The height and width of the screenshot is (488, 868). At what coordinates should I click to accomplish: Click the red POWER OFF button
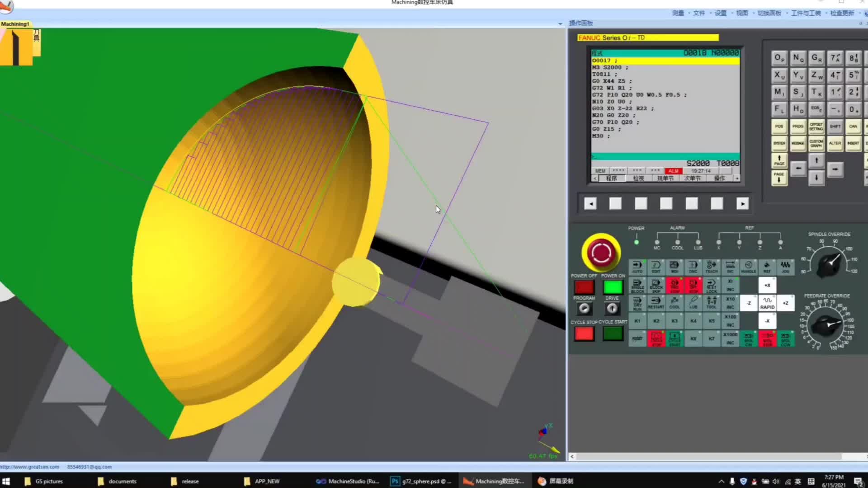[x=584, y=287]
